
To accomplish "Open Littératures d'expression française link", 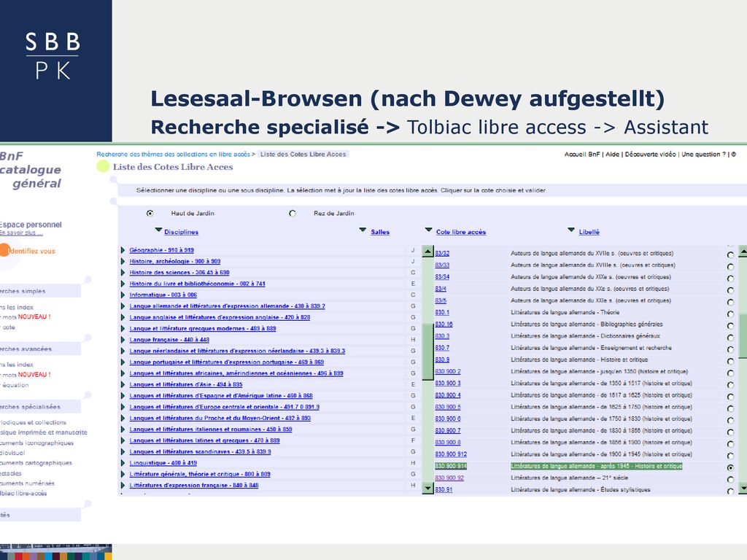I will pos(194,485).
